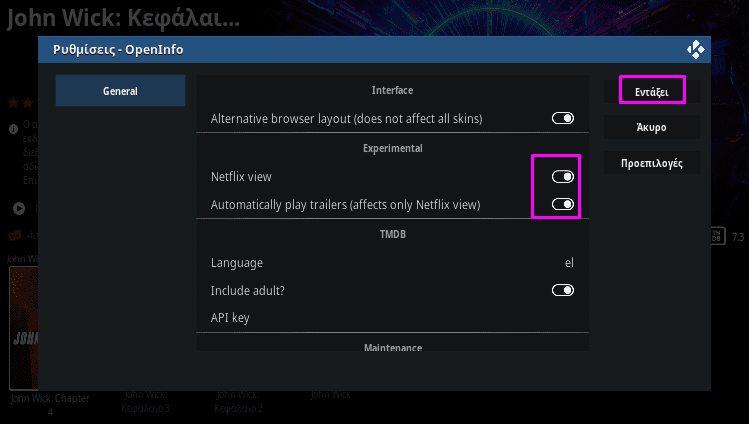Select the General category tab

pos(120,91)
